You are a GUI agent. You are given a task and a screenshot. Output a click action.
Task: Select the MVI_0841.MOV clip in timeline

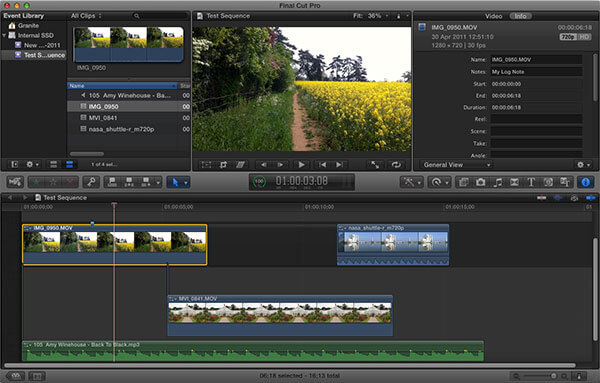(280, 316)
